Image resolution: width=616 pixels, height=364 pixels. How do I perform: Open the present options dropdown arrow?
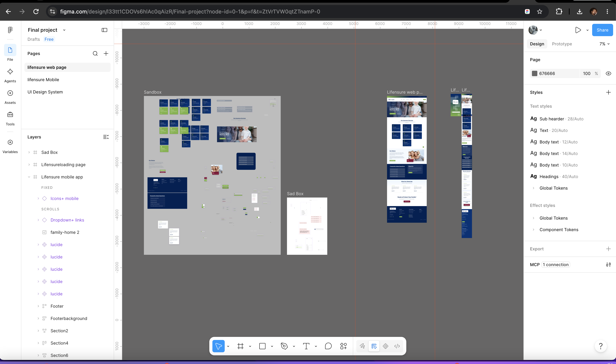point(587,30)
